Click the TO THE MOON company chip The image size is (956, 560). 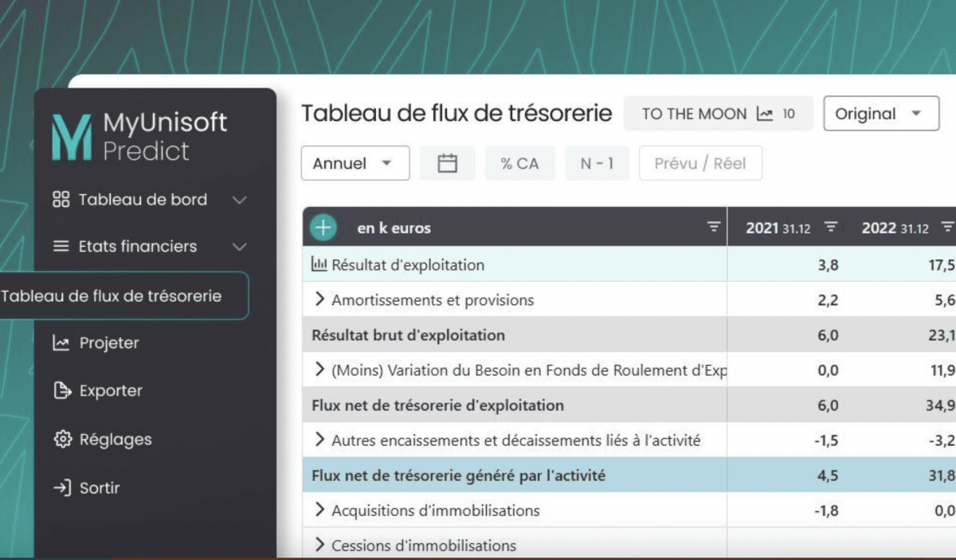pos(717,114)
